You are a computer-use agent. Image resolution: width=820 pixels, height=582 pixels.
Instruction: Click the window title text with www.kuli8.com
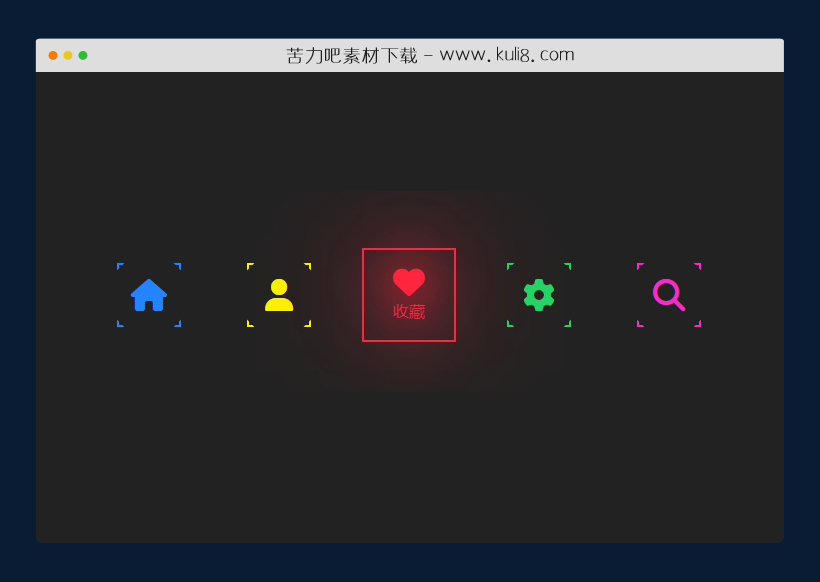pyautogui.click(x=430, y=55)
